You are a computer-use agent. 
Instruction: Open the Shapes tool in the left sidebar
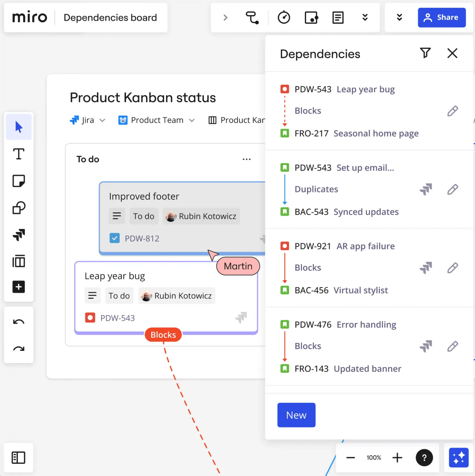click(18, 208)
